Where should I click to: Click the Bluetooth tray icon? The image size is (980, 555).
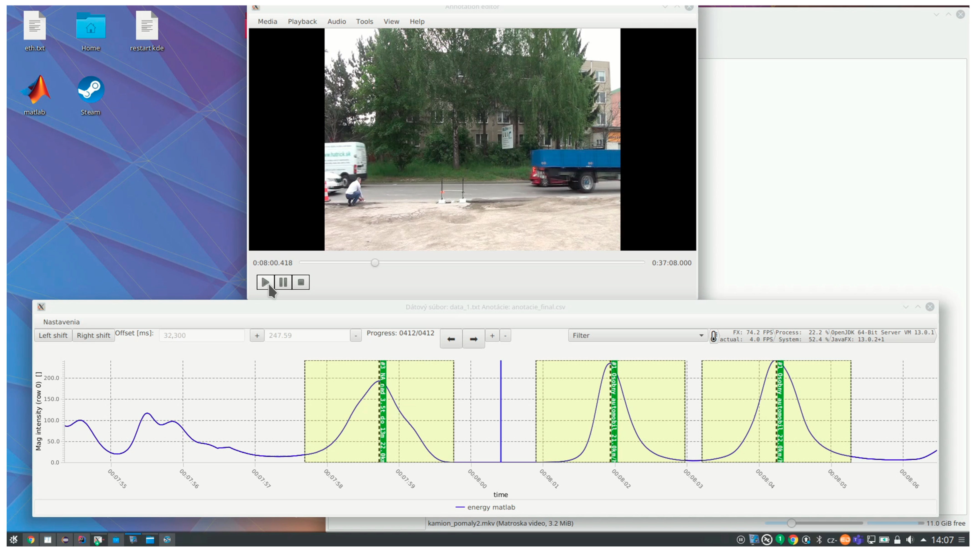click(819, 540)
